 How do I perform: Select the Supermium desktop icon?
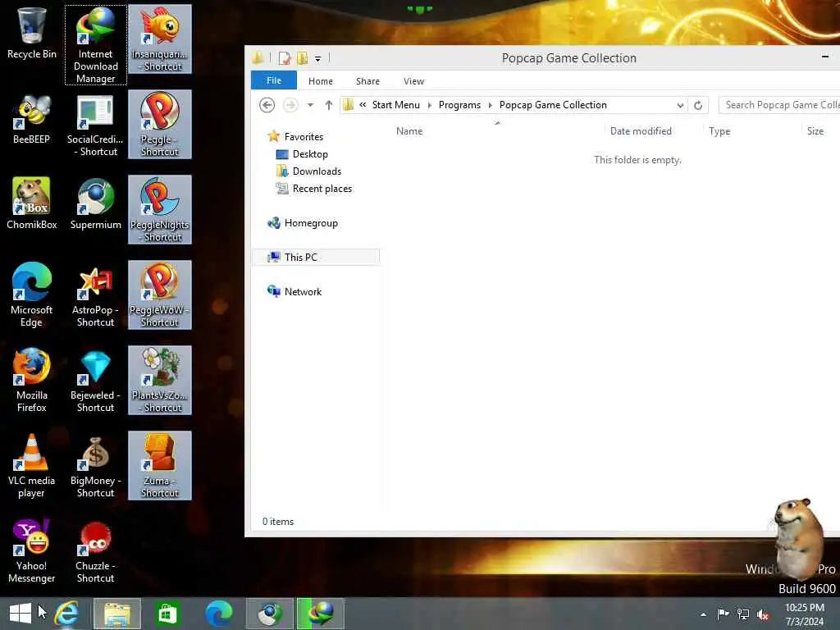coord(95,203)
